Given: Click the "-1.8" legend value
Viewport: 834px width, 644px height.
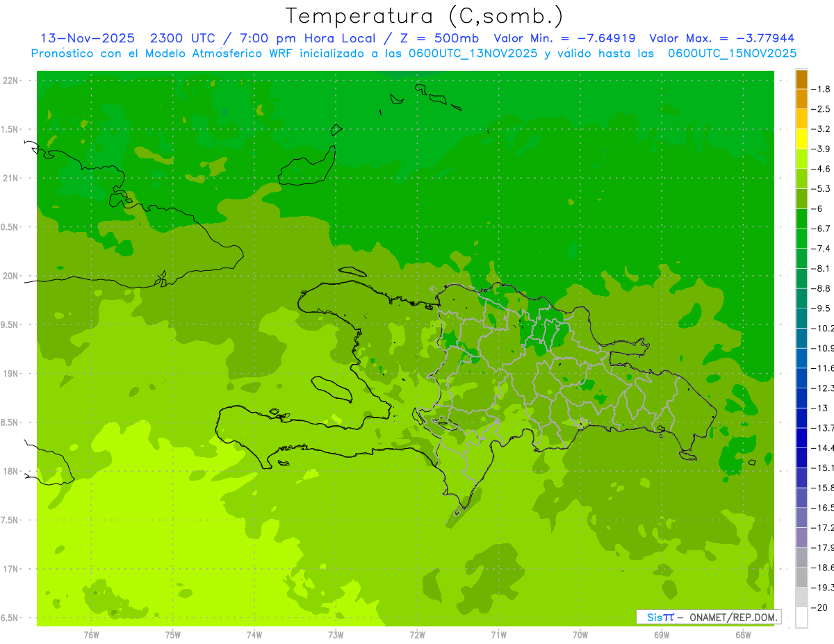Looking at the screenshot, I should click(821, 89).
